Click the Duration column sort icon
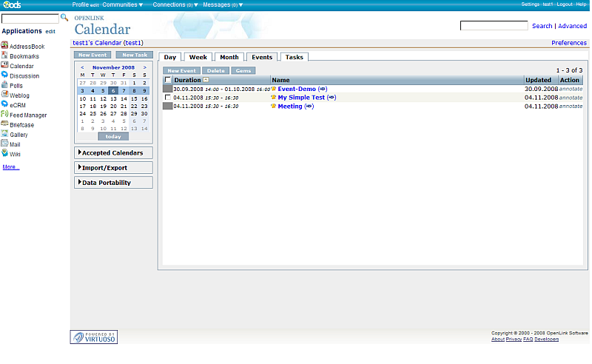The width and height of the screenshot is (592, 364). [x=206, y=80]
